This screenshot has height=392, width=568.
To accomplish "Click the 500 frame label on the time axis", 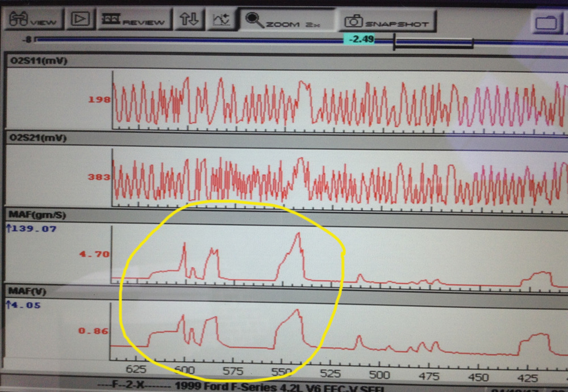I will [x=379, y=374].
